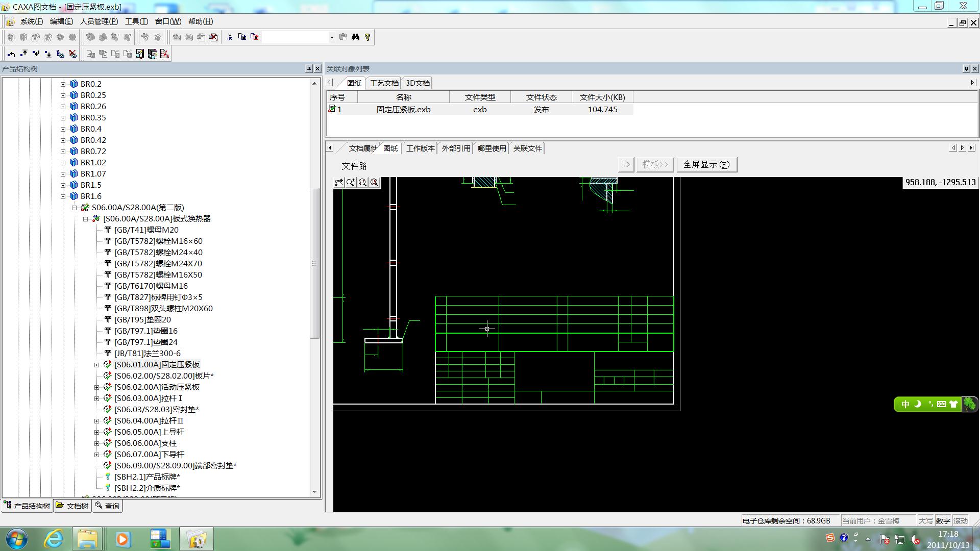Click the binoculars Find icon
The width and height of the screenshot is (980, 551).
pos(355,37)
